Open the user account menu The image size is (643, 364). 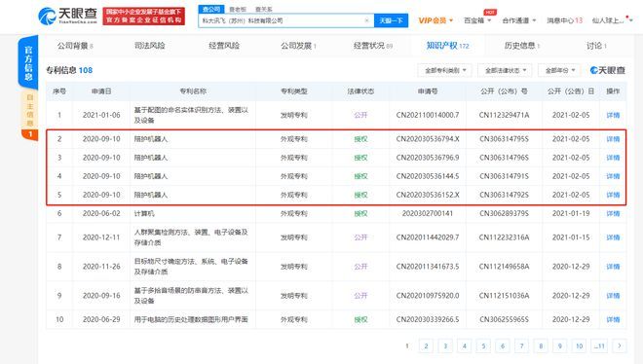pyautogui.click(x=612, y=20)
